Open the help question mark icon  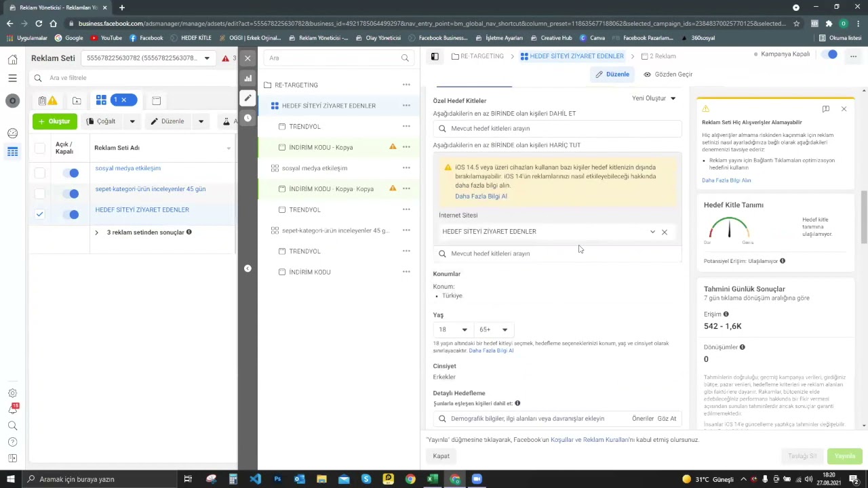pyautogui.click(x=12, y=442)
